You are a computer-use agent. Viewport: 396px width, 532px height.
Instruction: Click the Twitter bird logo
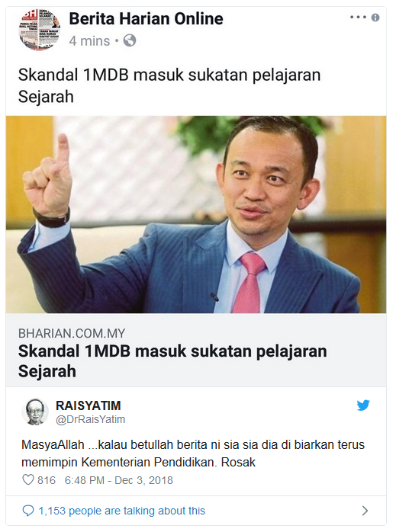pos(363,405)
